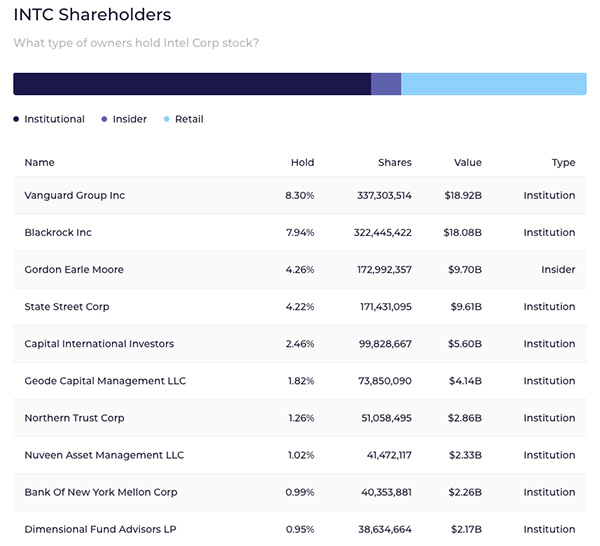Viewport: 600px width, 546px height.
Task: Click shares value 171,431,095
Action: (x=386, y=307)
